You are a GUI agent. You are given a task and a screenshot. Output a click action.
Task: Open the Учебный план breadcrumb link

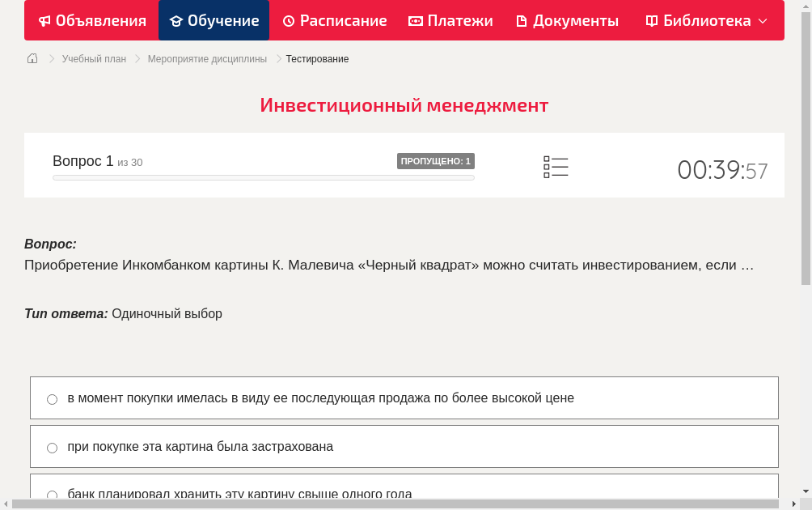(x=93, y=58)
